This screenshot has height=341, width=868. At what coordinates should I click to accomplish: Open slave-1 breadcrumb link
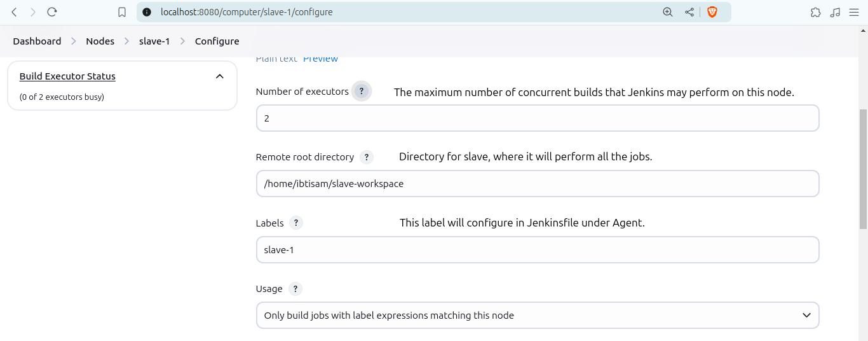click(154, 41)
